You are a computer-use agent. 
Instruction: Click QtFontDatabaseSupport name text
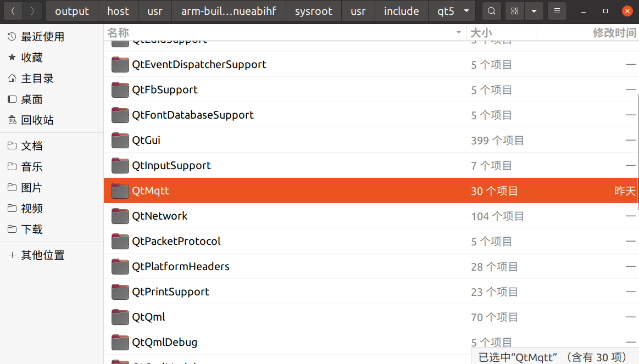click(193, 115)
